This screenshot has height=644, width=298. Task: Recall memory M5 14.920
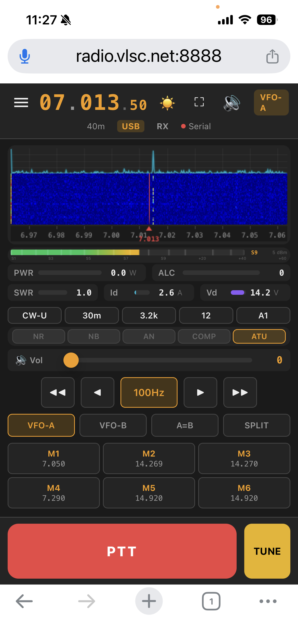coord(149,493)
